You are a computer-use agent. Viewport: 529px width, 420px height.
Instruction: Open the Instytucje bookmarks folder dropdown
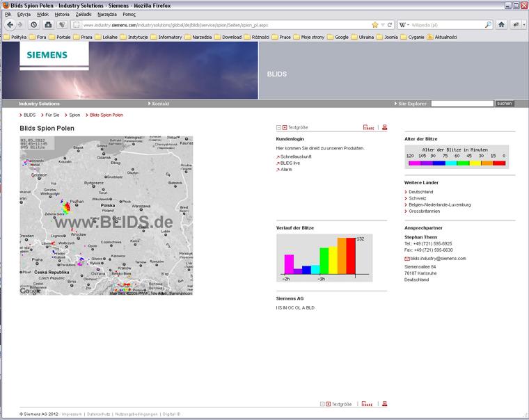pyautogui.click(x=134, y=37)
